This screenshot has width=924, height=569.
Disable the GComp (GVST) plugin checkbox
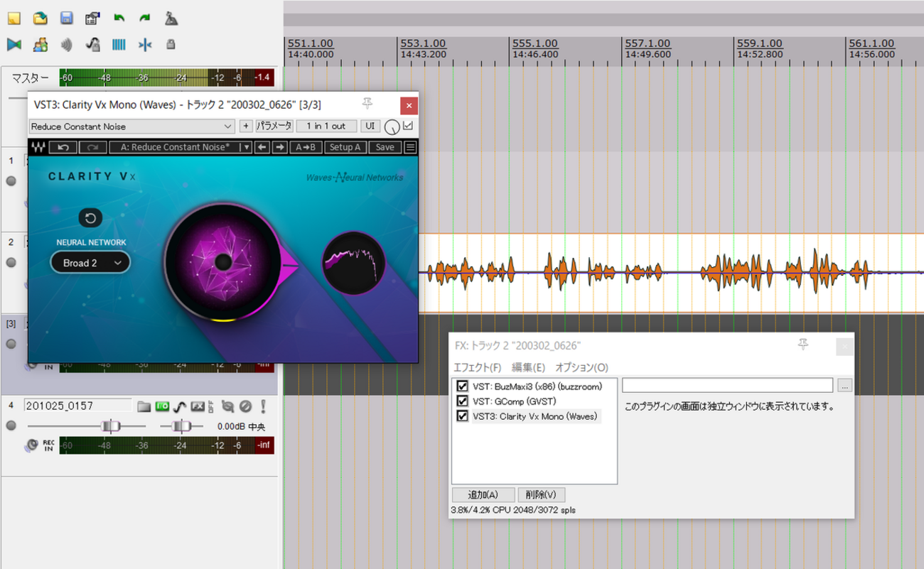462,401
